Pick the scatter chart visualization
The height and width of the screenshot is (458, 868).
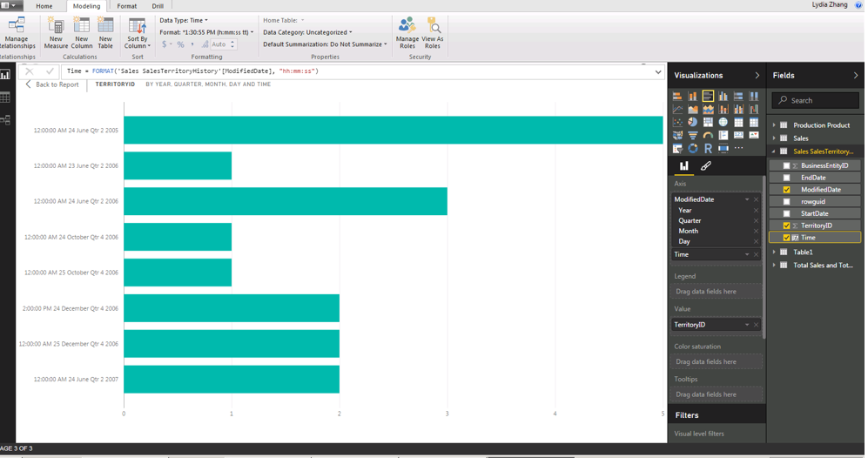(677, 123)
